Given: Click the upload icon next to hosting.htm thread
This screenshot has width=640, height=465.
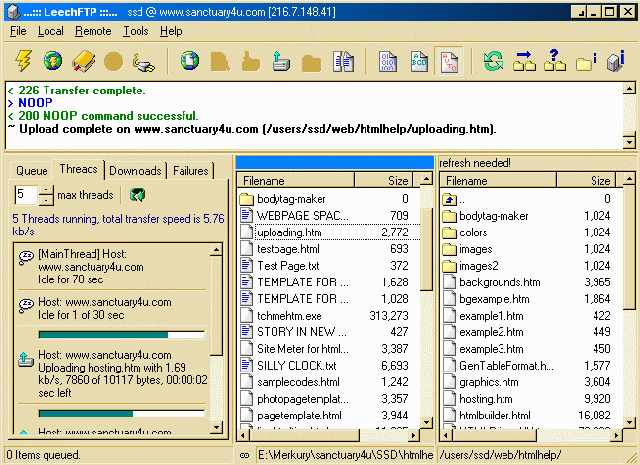Looking at the screenshot, I should [x=26, y=359].
